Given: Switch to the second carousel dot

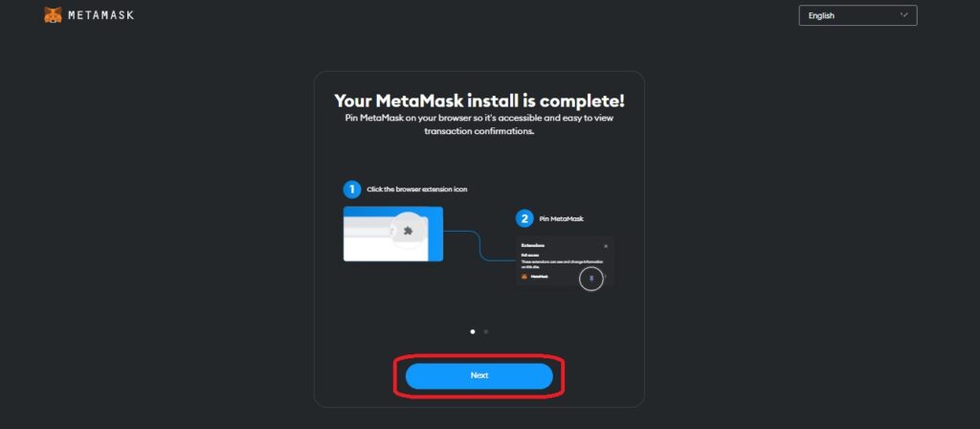Looking at the screenshot, I should click(x=486, y=331).
